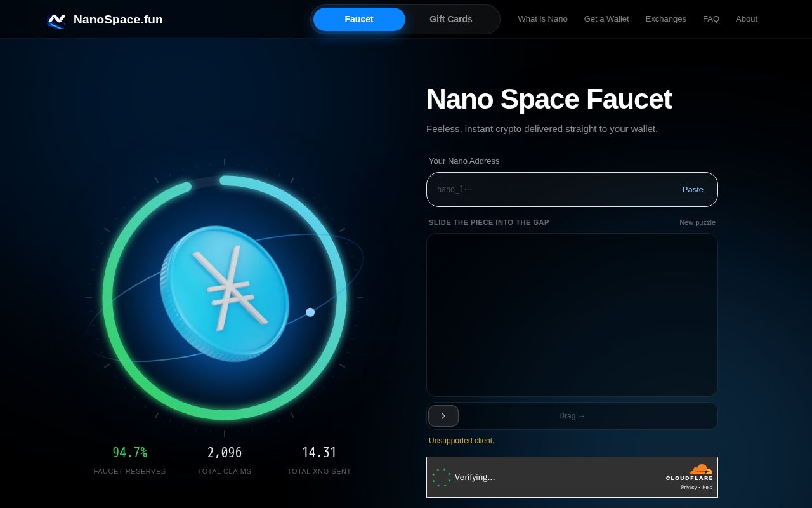812x508 pixels.
Task: Open the NanoSpace.fun home title
Action: click(118, 20)
